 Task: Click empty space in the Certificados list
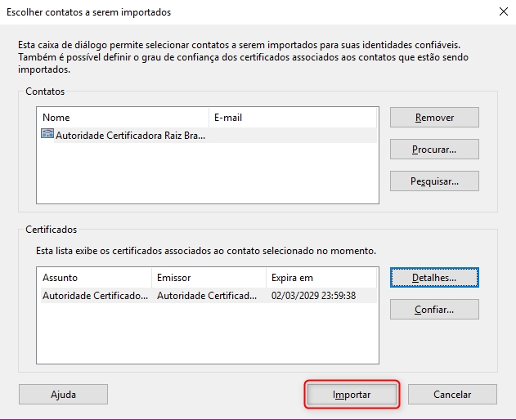pos(207,335)
